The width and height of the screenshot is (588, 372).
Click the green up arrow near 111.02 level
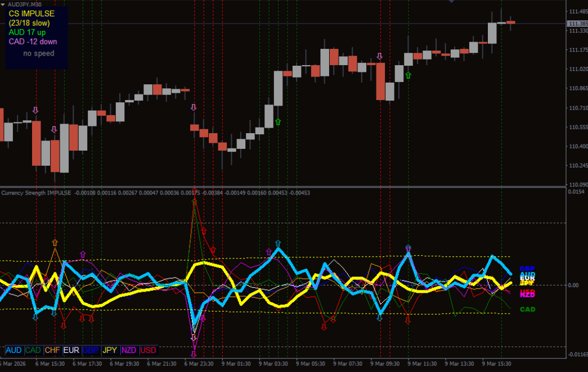[x=409, y=75]
